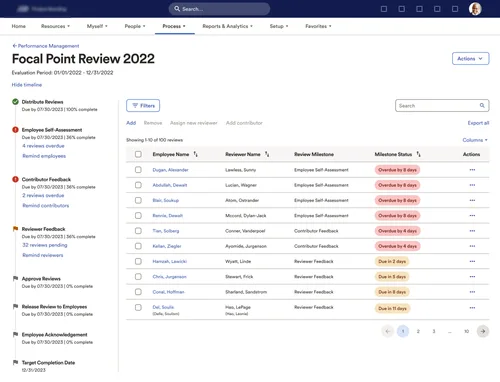The width and height of the screenshot is (500, 382).
Task: Expand the Favorites menu
Action: pyautogui.click(x=318, y=26)
